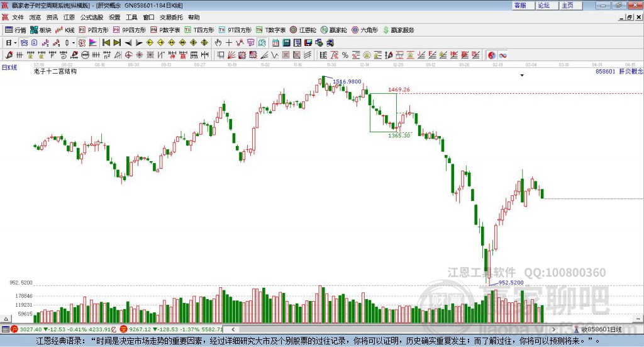Open the 赢家轮 wheel tool
The image size is (644, 347).
point(333,30)
